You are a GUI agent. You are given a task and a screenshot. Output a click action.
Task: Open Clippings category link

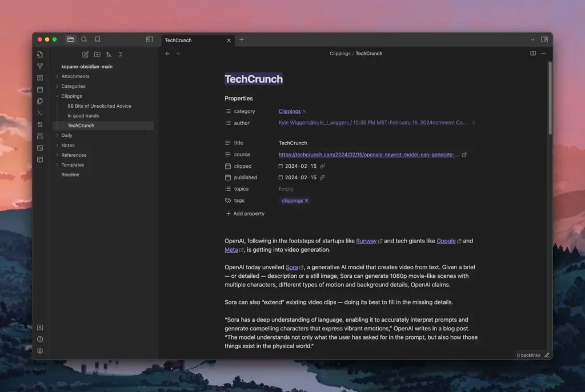[290, 111]
